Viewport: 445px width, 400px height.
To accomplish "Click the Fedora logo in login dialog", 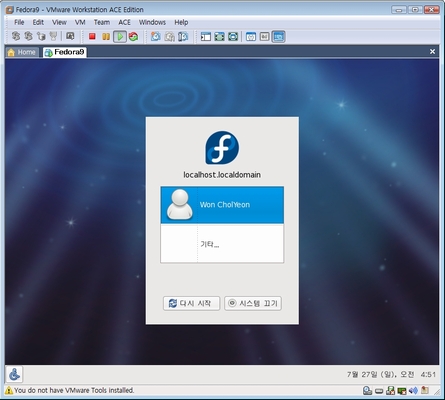I will point(222,147).
